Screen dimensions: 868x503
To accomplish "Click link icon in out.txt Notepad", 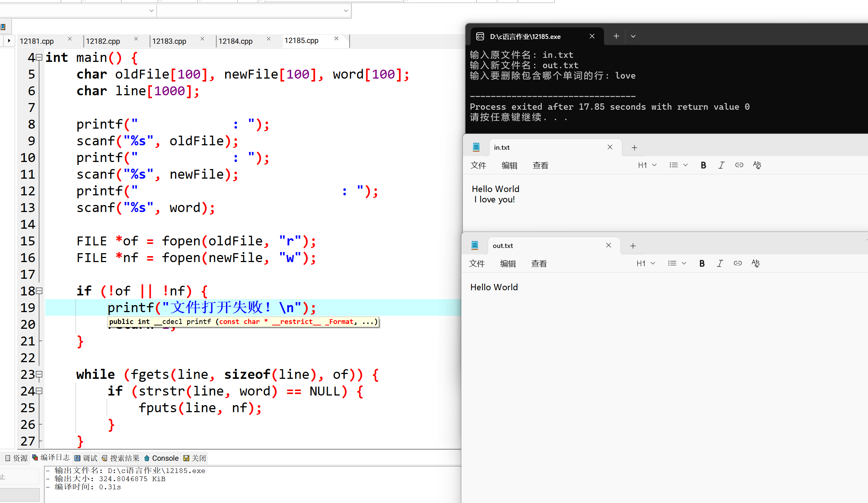I will coord(738,264).
